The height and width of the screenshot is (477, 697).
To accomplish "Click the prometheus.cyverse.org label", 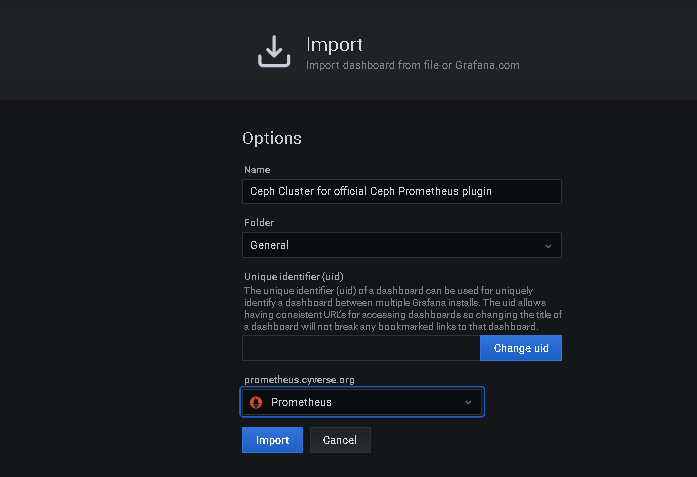I will 299,380.
